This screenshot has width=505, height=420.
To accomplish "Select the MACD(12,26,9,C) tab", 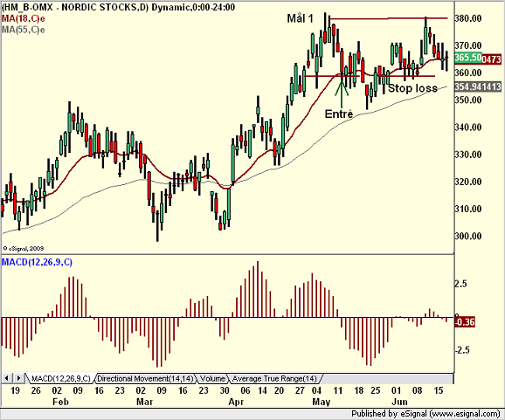I will tap(60, 378).
